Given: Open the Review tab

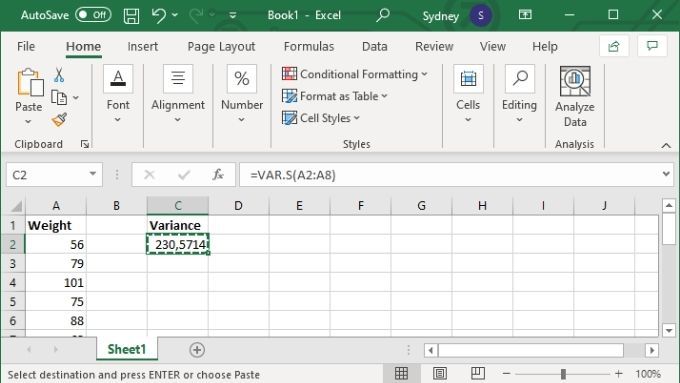Looking at the screenshot, I should (x=434, y=46).
